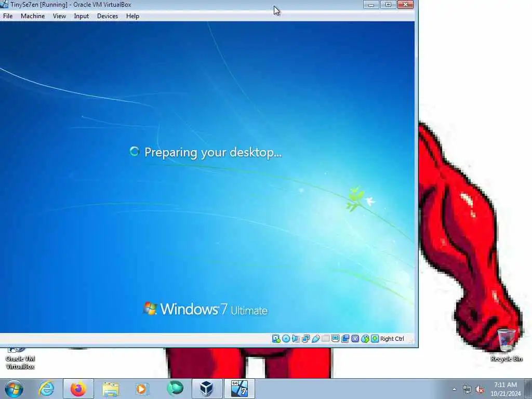Open Windows Explorer from the taskbar
The width and height of the screenshot is (532, 399).
coord(111,389)
